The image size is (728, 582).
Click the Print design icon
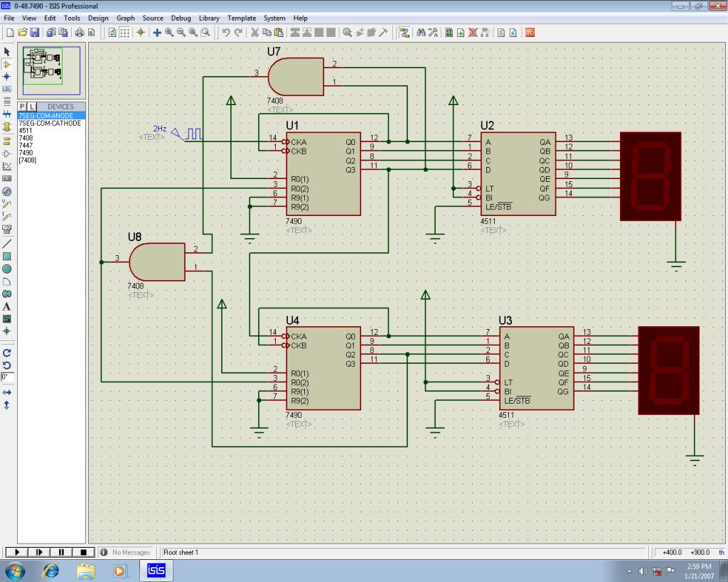click(x=80, y=33)
